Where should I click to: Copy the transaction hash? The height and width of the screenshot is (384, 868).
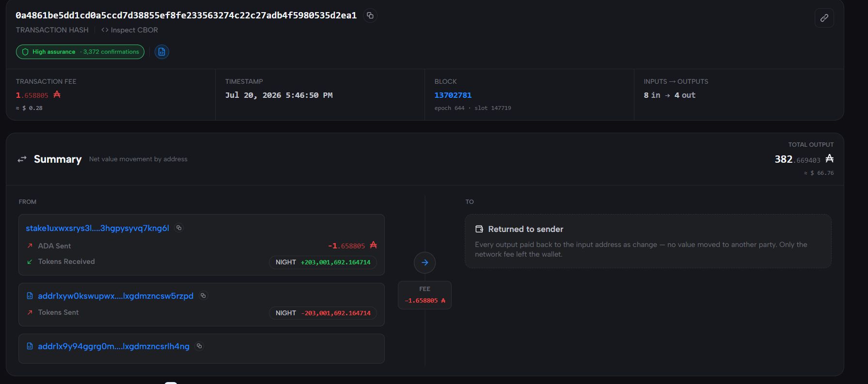370,15
